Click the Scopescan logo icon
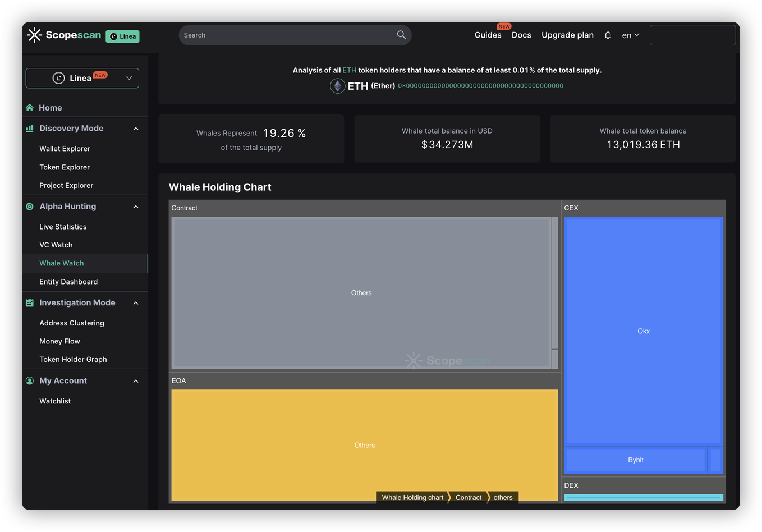The width and height of the screenshot is (762, 532). point(34,35)
